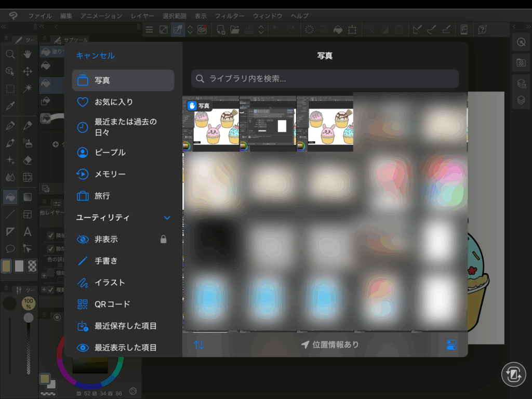This screenshot has width=532, height=399.
Task: Open Clip Studio support help icon
Action: pos(483,30)
